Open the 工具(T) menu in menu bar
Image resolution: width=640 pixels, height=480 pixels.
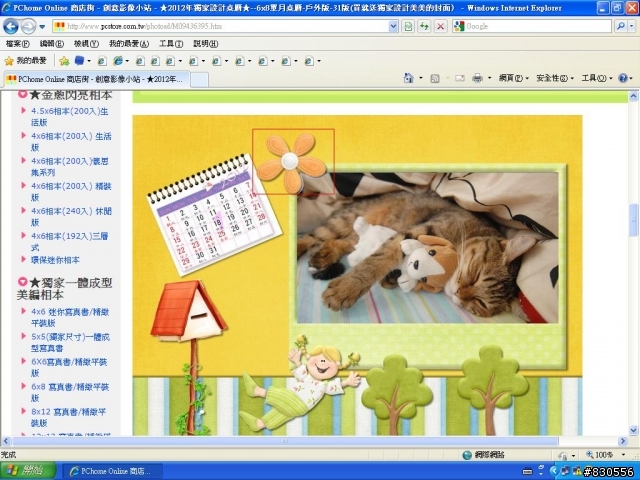(171, 44)
